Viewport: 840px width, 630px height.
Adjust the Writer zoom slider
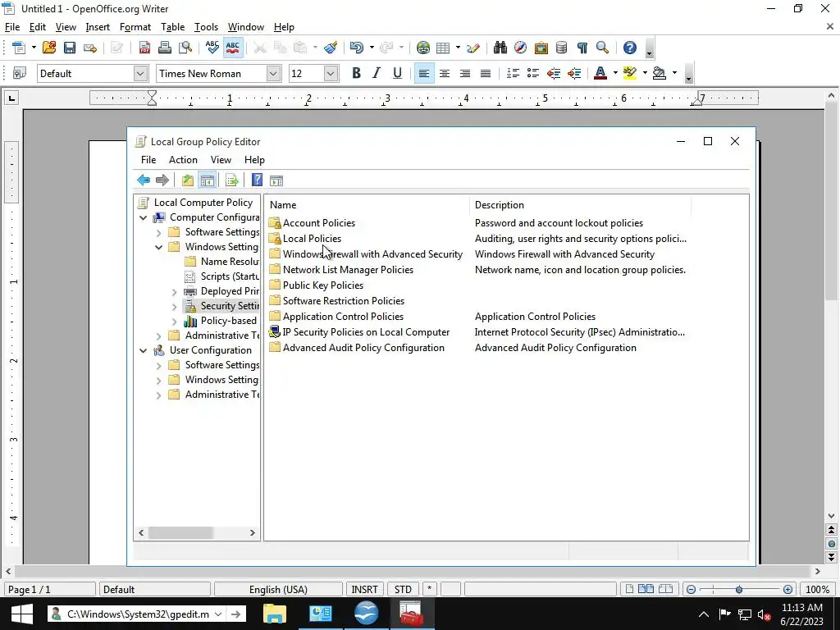click(x=739, y=589)
